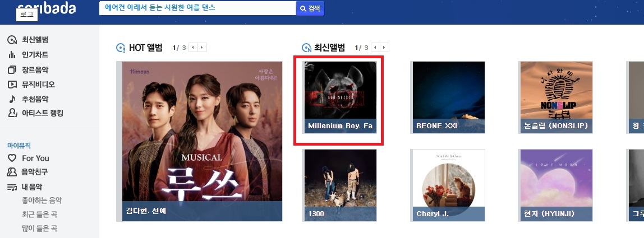644x238 pixels.
Task: Open 아티스트 랭킹 person icon
Action: pyautogui.click(x=12, y=113)
